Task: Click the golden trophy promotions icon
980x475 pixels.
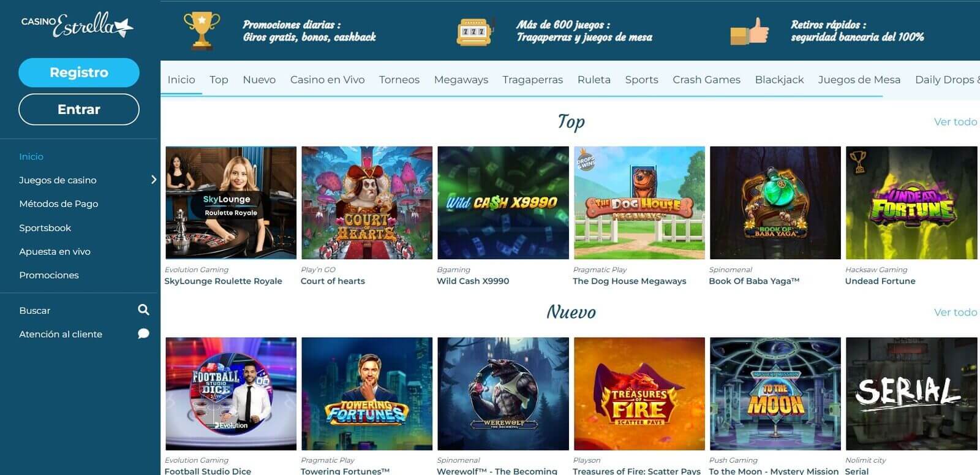Action: tap(202, 31)
